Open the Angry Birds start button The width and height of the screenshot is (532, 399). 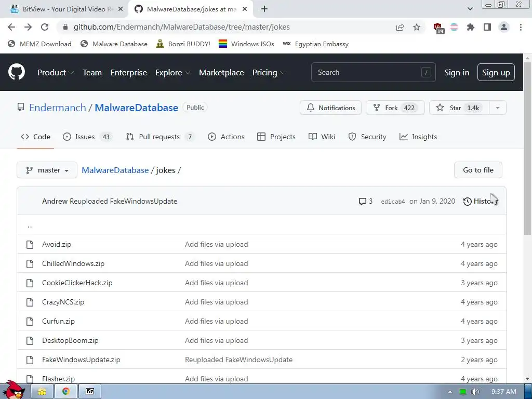[14, 390]
